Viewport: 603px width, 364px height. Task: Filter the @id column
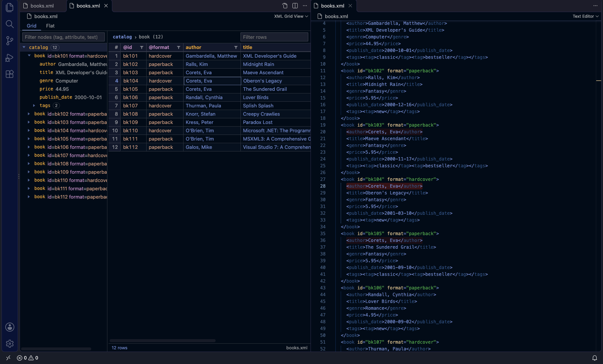point(142,47)
